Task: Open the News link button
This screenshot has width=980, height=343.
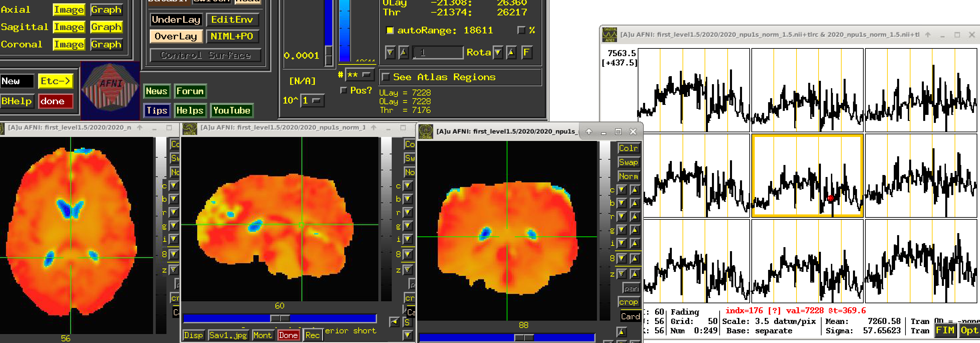Action: click(x=157, y=91)
